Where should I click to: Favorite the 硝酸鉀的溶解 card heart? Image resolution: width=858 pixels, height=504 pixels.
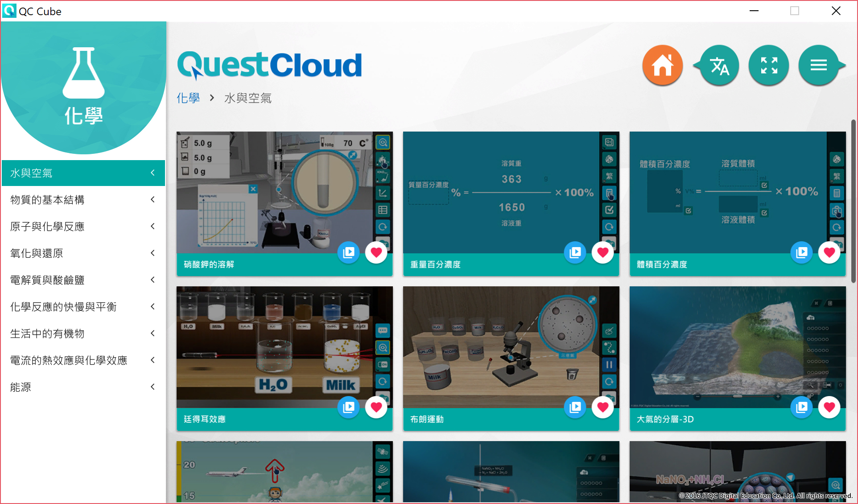click(376, 252)
